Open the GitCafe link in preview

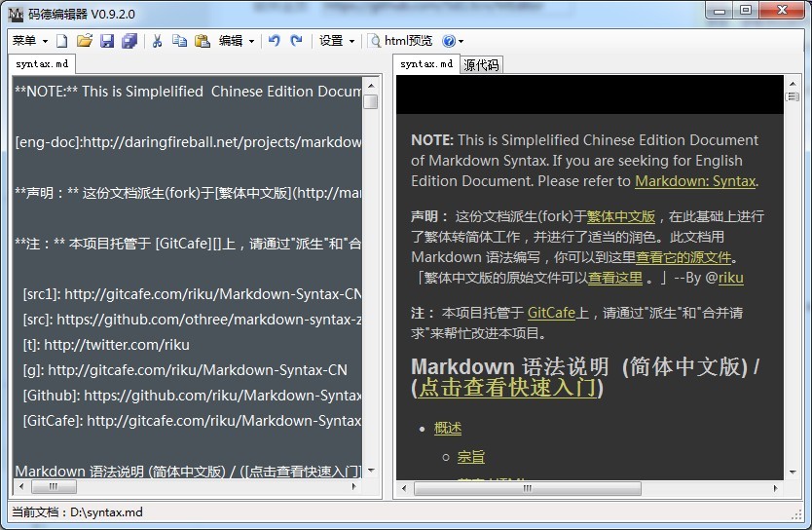[x=551, y=313]
